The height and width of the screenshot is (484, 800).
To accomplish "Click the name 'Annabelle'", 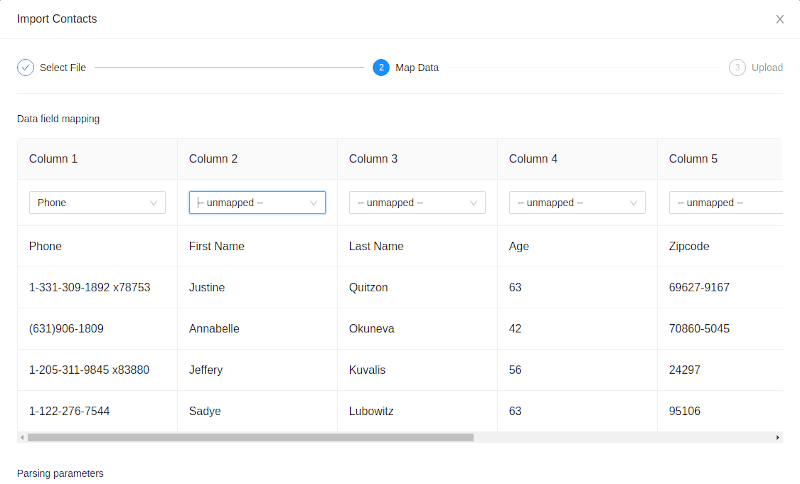I will tap(214, 328).
